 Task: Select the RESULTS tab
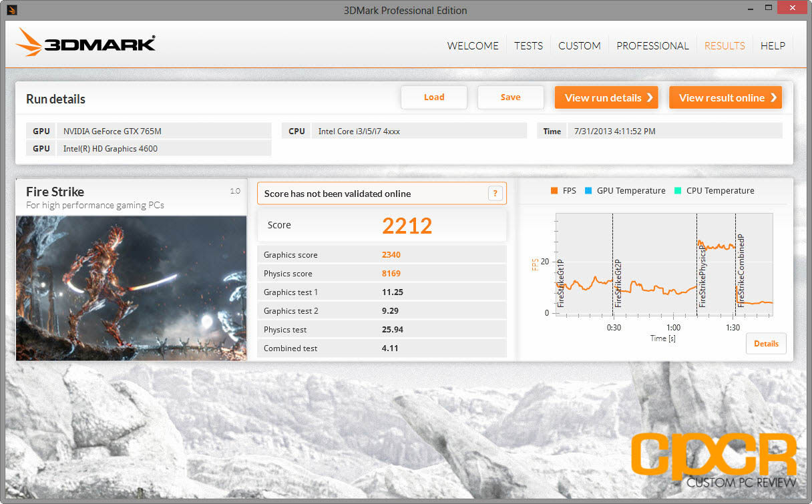click(725, 45)
